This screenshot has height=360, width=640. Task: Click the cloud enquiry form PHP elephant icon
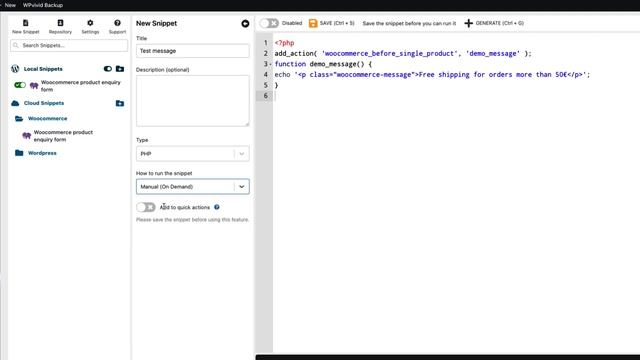point(27,136)
